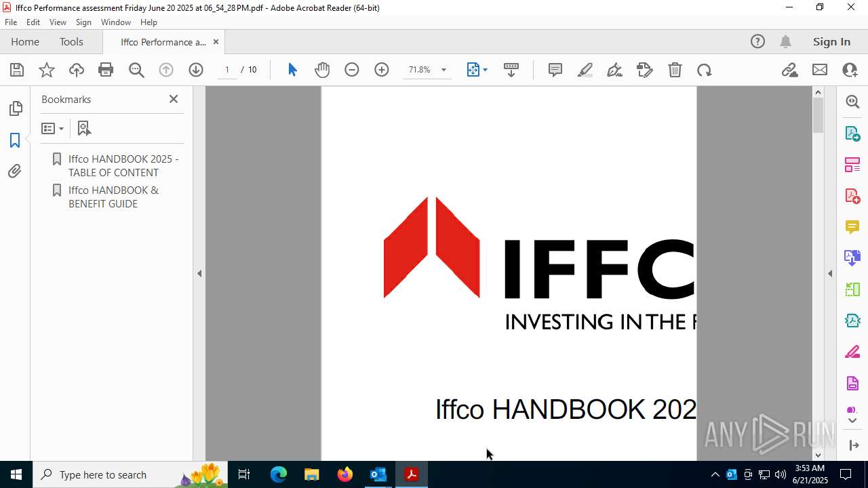This screenshot has width=868, height=488.
Task: Rotate the page clockwise
Action: (x=705, y=70)
